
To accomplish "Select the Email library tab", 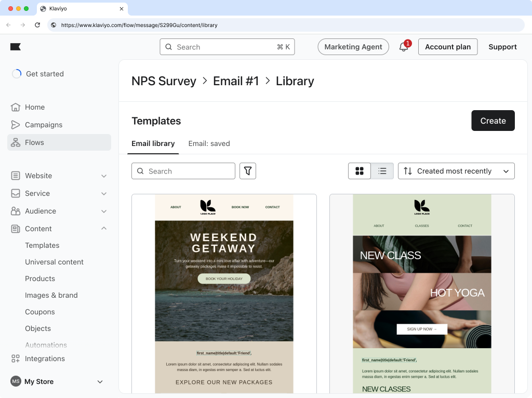I will (153, 143).
